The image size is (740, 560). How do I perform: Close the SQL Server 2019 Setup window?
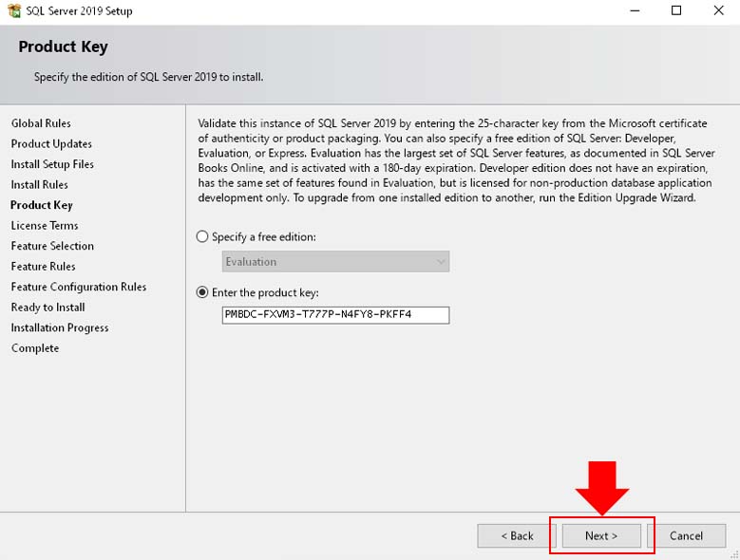(718, 10)
